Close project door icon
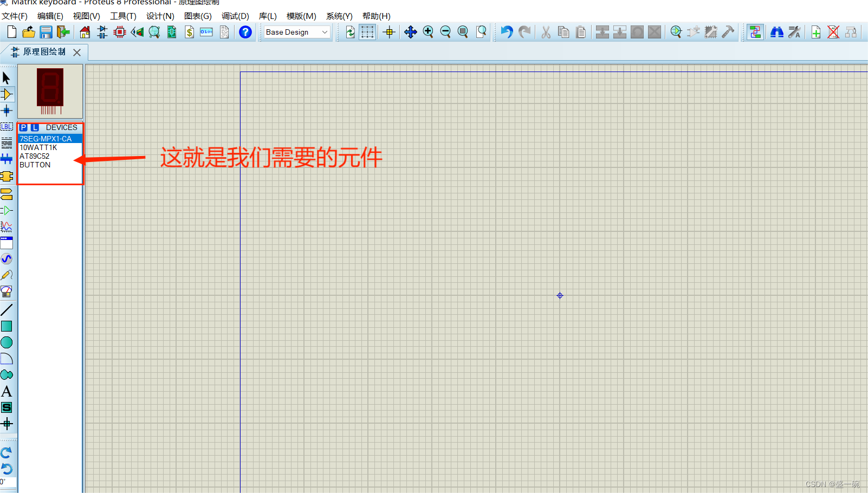The height and width of the screenshot is (493, 868). [63, 32]
